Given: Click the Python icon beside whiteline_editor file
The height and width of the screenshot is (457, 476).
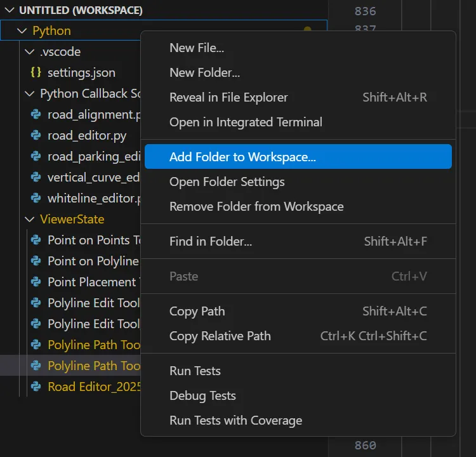Looking at the screenshot, I should pyautogui.click(x=36, y=198).
